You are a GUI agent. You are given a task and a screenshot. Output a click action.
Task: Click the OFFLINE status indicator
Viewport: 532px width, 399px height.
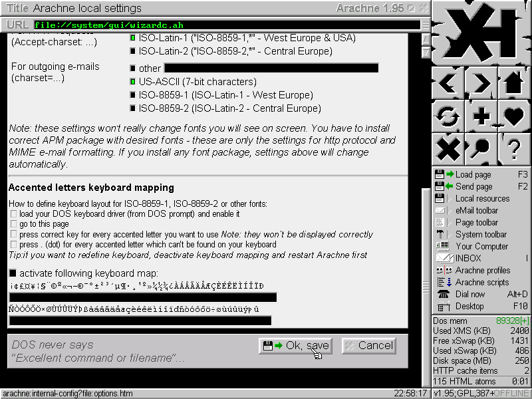tap(511, 394)
